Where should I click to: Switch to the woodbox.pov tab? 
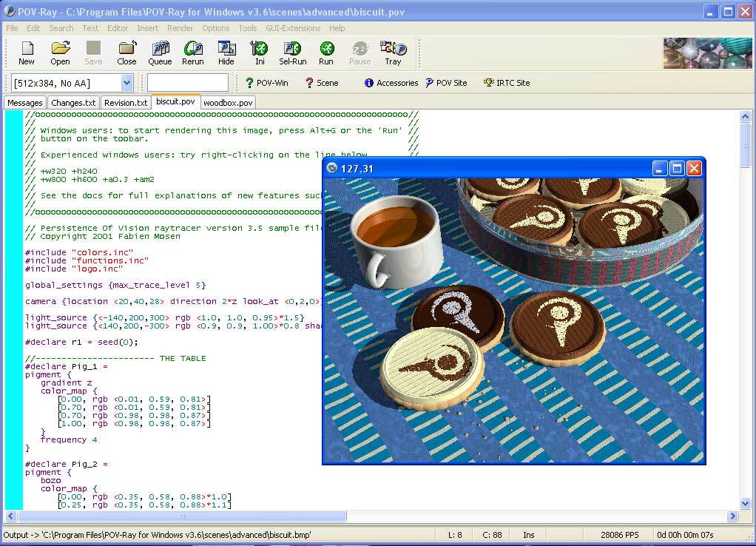point(228,103)
